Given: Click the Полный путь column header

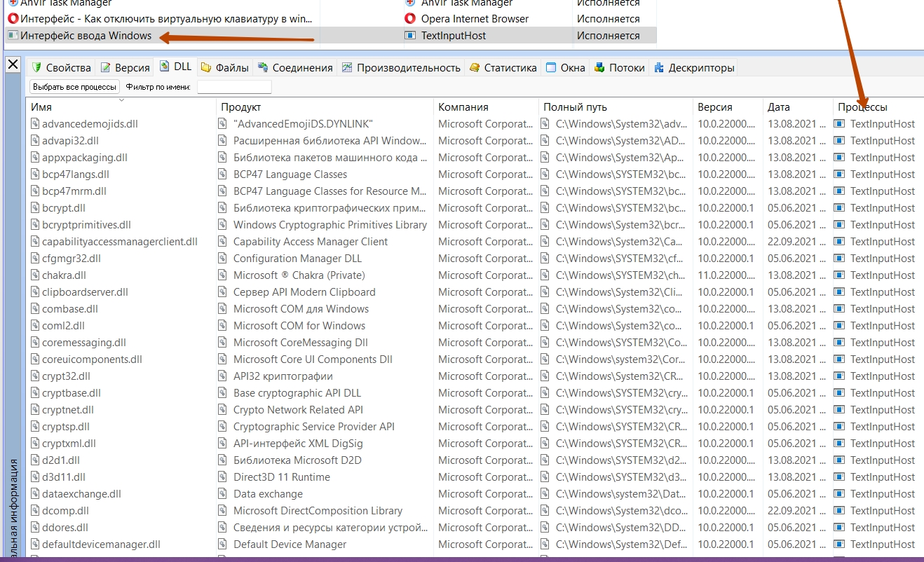Looking at the screenshot, I should click(x=616, y=107).
